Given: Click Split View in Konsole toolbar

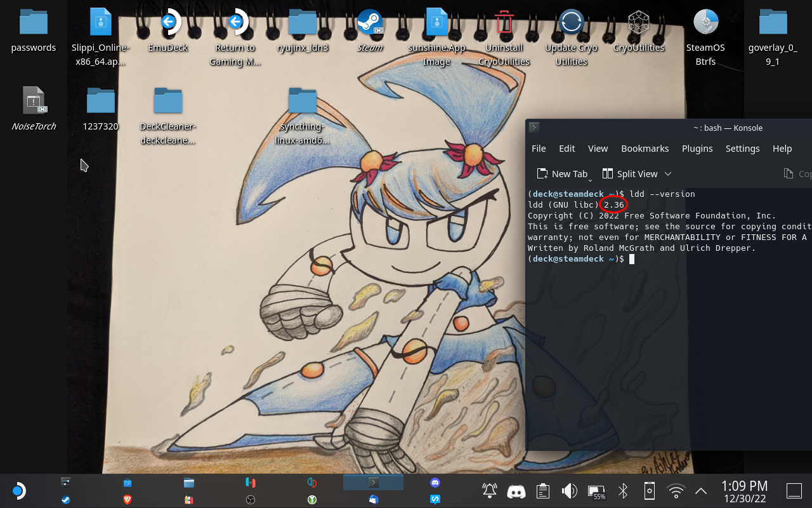Looking at the screenshot, I should (630, 173).
